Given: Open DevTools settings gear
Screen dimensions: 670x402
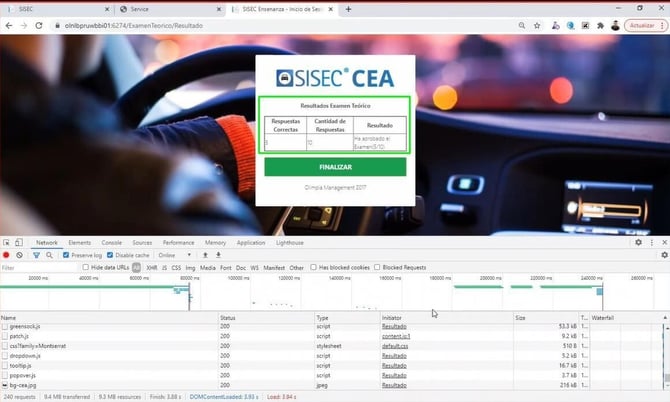Looking at the screenshot, I should (x=638, y=242).
